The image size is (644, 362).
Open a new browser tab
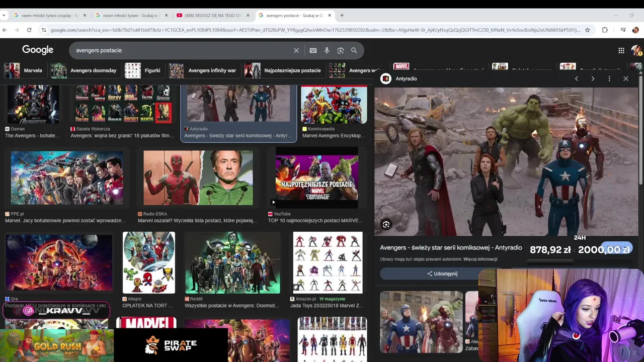point(342,16)
